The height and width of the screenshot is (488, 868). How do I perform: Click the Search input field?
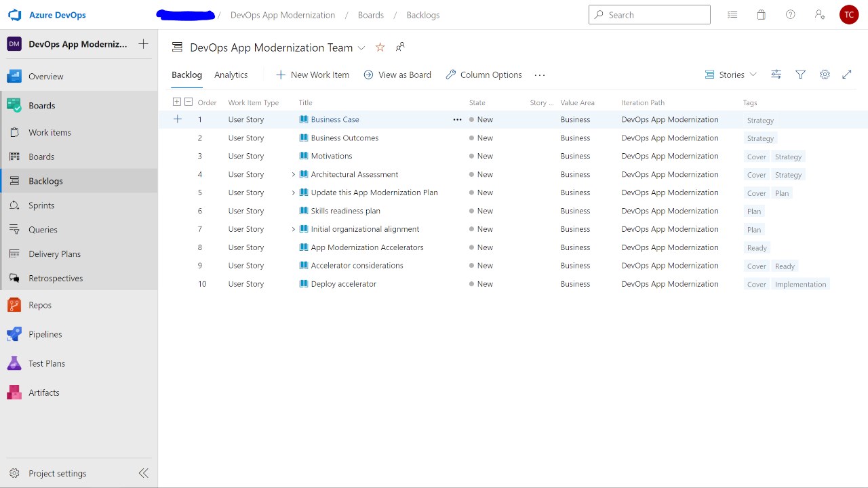650,15
